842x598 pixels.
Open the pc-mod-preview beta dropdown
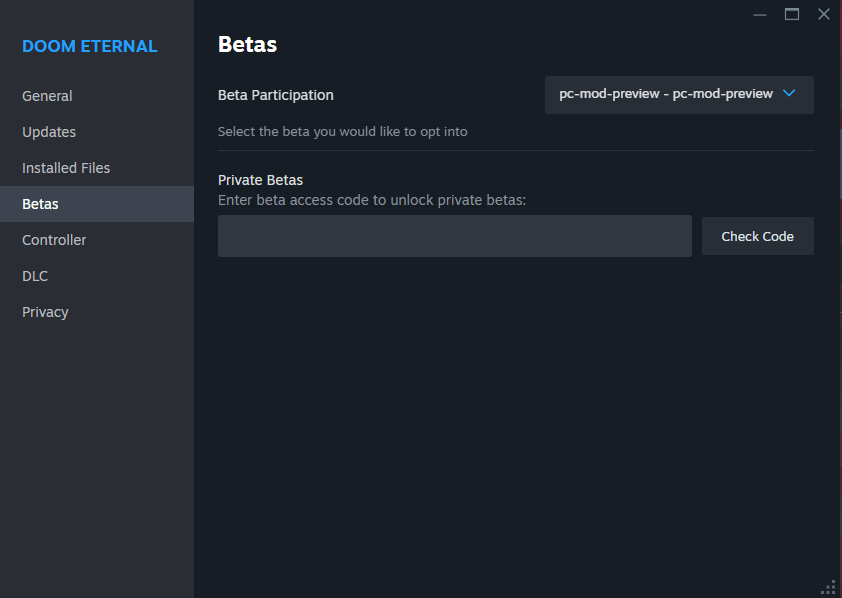(x=666, y=94)
